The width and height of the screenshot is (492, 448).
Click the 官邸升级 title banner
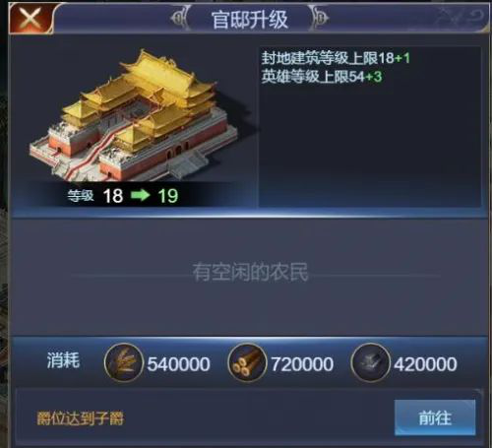[250, 19]
